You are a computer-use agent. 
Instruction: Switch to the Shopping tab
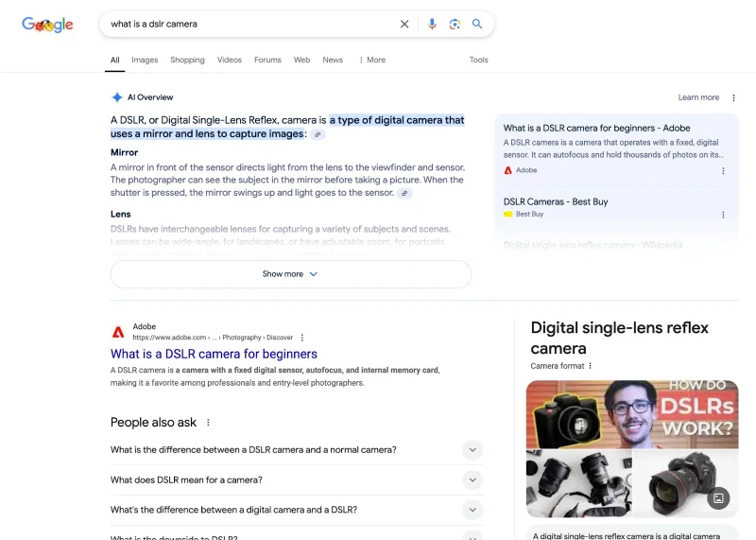pyautogui.click(x=187, y=60)
